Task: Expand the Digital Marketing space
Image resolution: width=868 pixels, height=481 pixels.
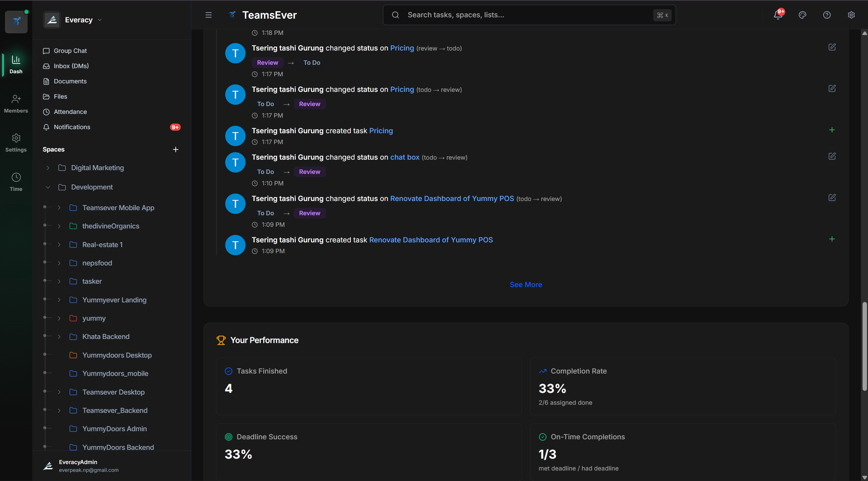Action: (x=48, y=168)
